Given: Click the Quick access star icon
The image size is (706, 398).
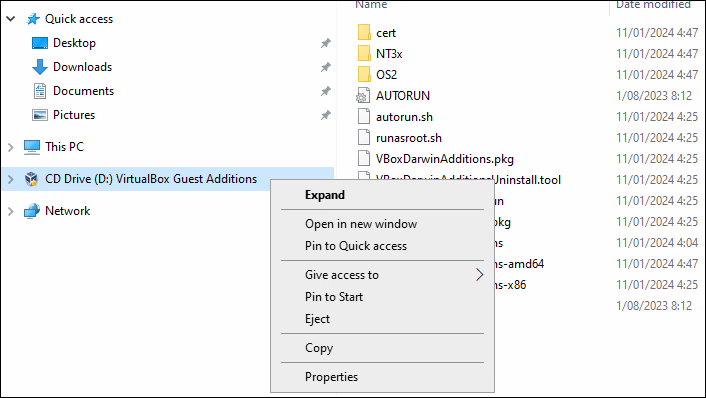Looking at the screenshot, I should tap(33, 19).
